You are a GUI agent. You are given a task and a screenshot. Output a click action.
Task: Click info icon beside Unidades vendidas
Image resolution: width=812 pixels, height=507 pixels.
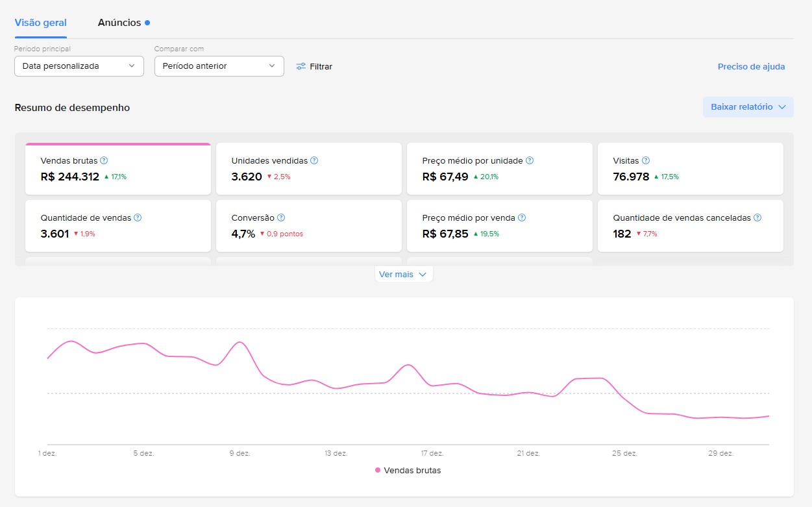[x=314, y=160]
